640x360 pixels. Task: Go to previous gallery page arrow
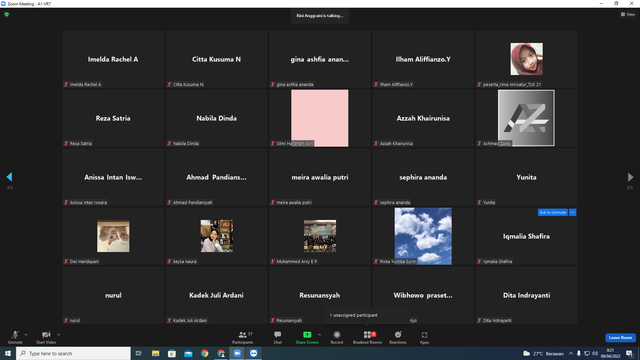tap(9, 177)
